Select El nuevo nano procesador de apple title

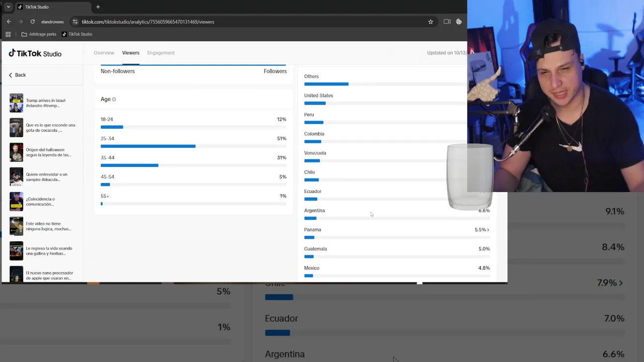pos(49,276)
